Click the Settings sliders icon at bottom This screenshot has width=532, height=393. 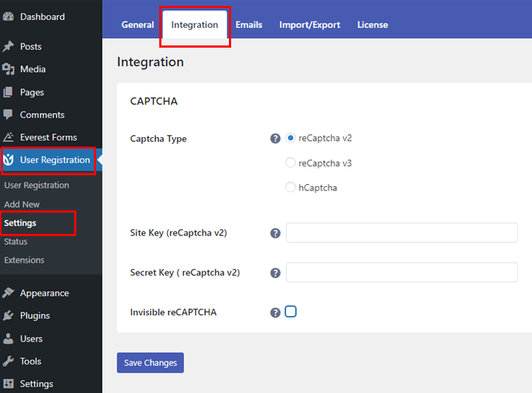point(9,384)
